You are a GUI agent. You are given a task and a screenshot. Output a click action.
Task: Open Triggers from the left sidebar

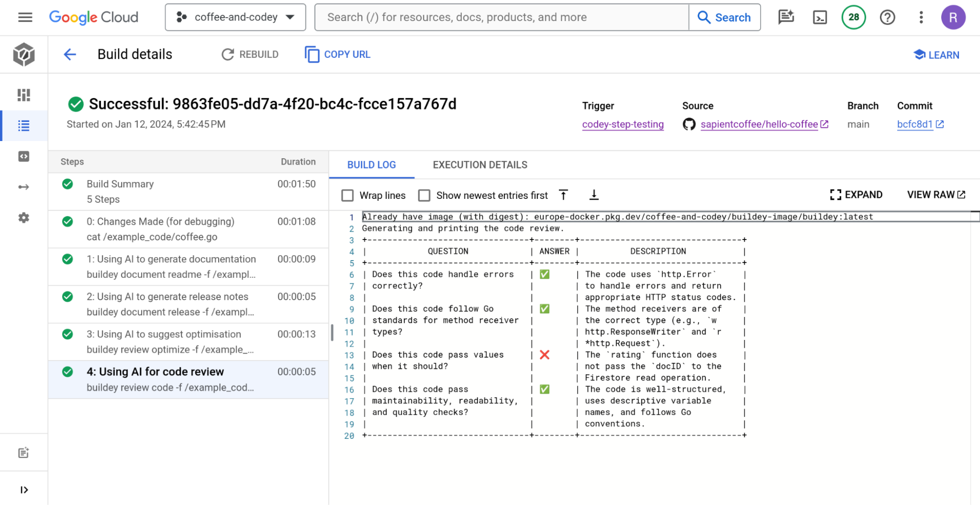[x=24, y=187]
